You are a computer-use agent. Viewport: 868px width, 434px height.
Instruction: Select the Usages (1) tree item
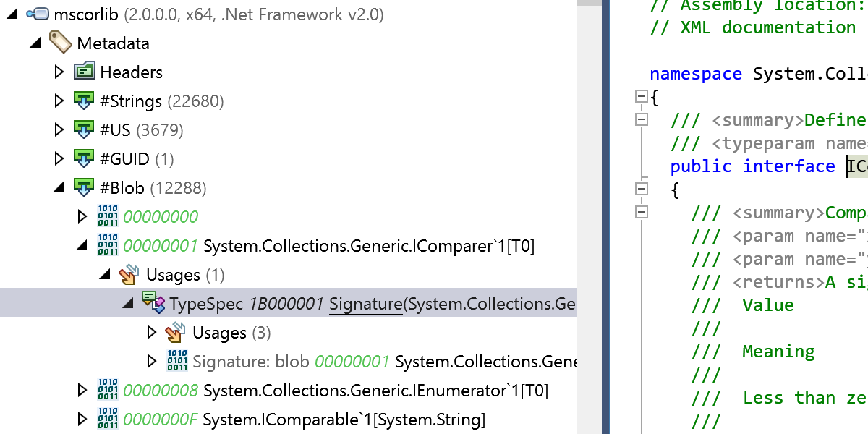[184, 275]
